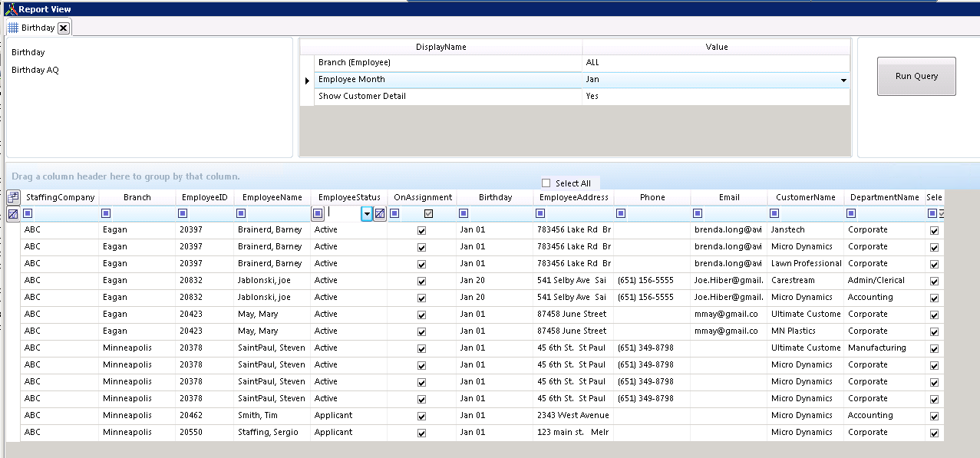The image size is (980, 458).
Task: Check the Select All checkbox
Action: coord(546,183)
